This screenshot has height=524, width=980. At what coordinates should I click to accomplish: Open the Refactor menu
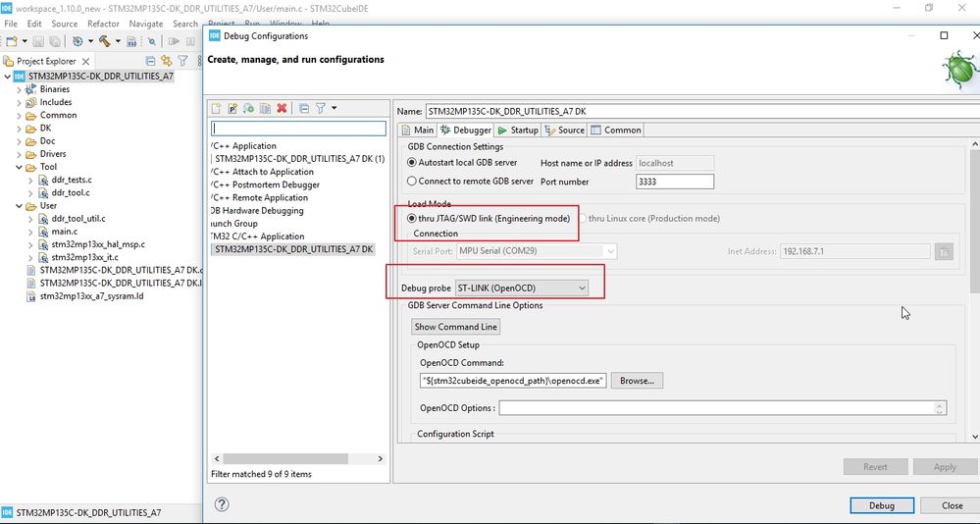click(103, 24)
